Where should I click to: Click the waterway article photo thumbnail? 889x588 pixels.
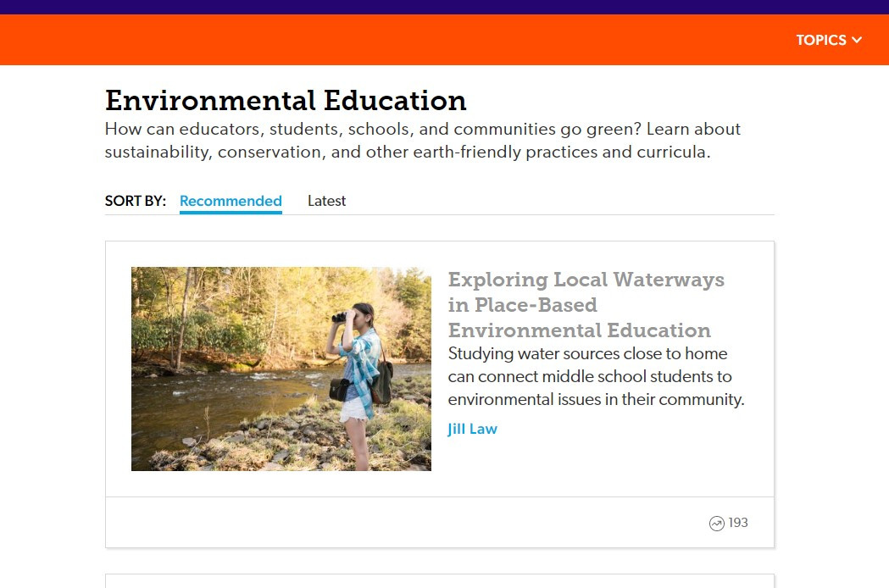click(281, 369)
